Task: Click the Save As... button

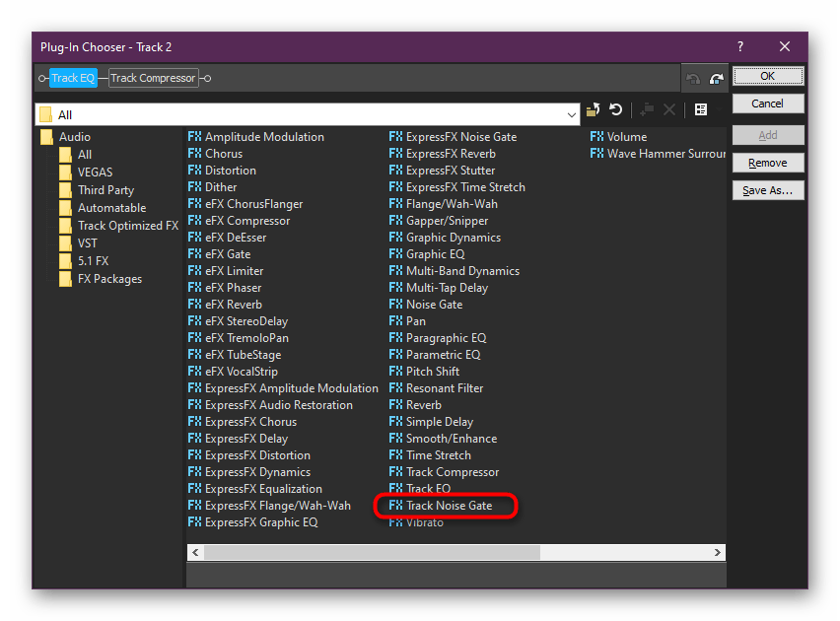Action: coord(767,190)
